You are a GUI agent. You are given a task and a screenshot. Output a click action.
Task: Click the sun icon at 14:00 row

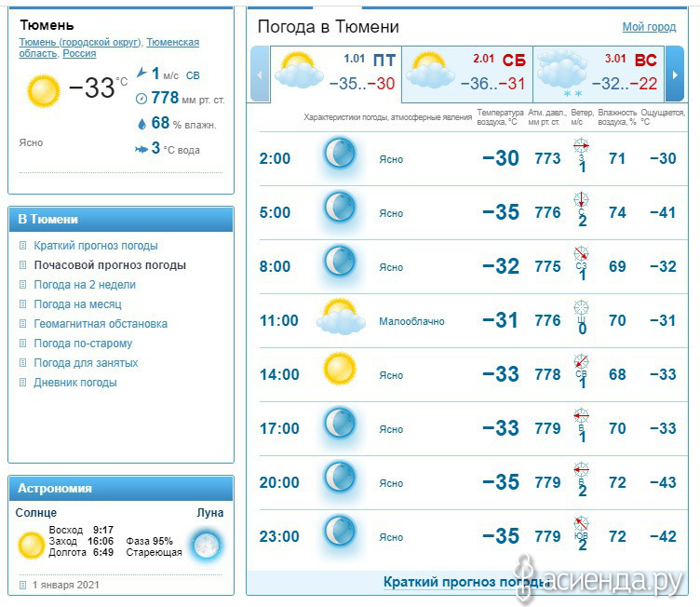click(x=340, y=369)
